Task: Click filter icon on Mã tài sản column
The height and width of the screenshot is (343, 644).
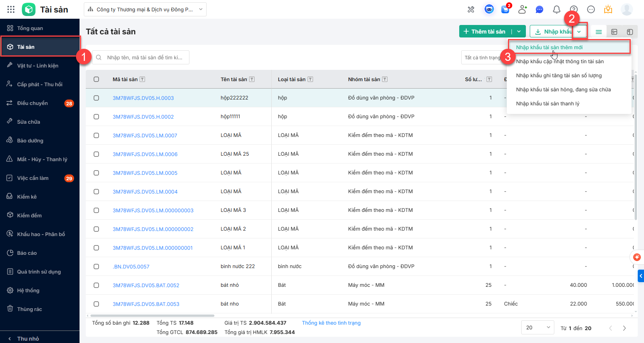Action: (x=143, y=79)
